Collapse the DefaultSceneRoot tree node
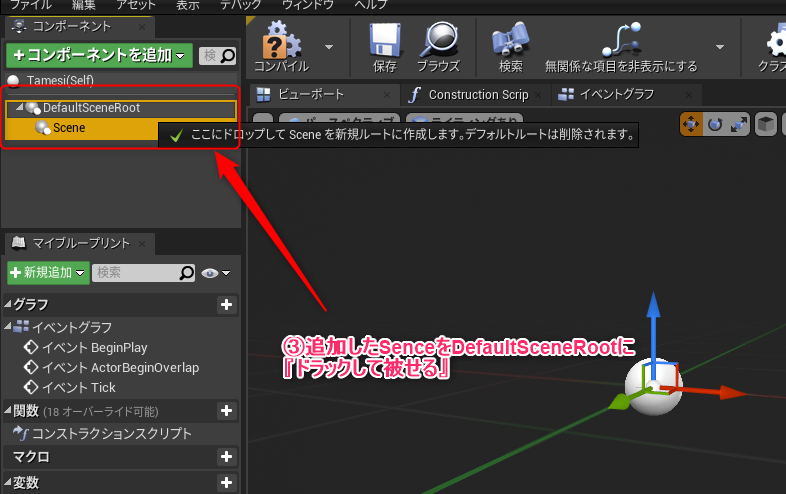Screen dimensions: 786x494 pos(19,108)
